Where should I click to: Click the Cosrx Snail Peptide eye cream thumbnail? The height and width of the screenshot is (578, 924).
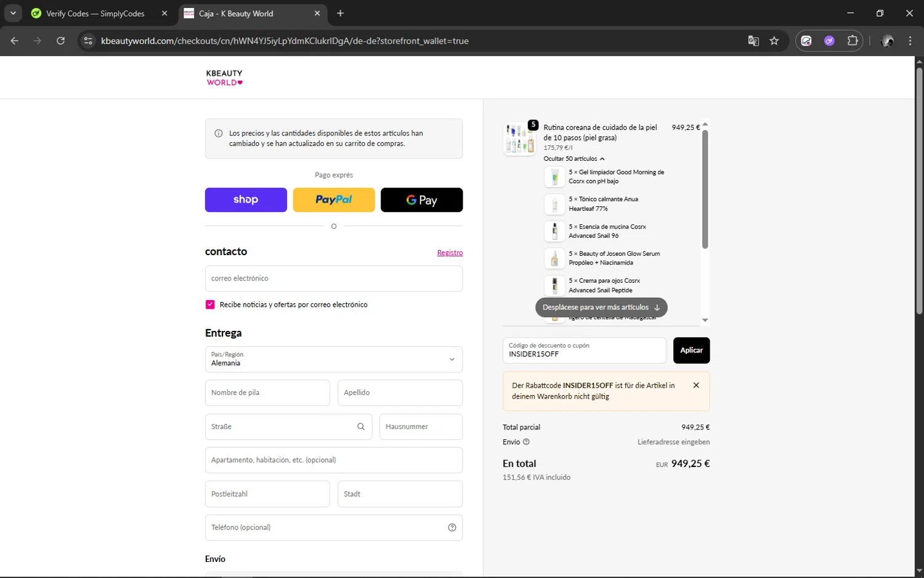554,285
